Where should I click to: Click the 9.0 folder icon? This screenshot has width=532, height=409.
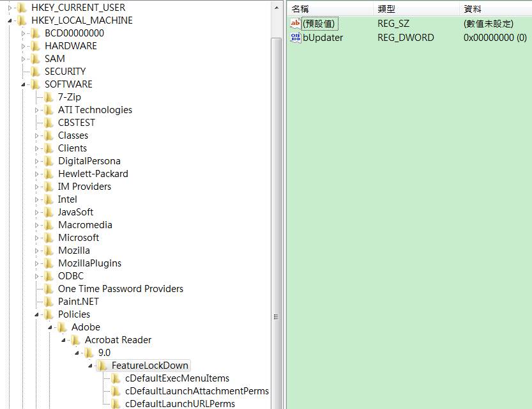pos(89,353)
